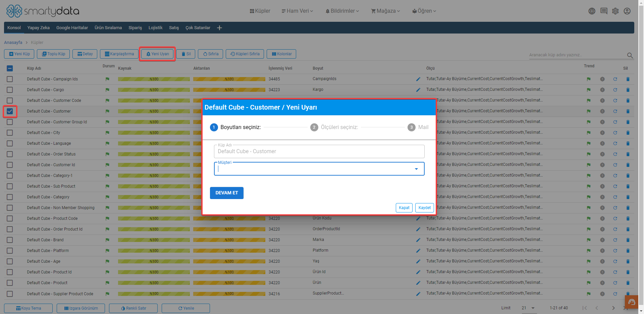This screenshot has height=314, width=644.
Task: Open the messages chat icon in header
Action: pos(604,11)
